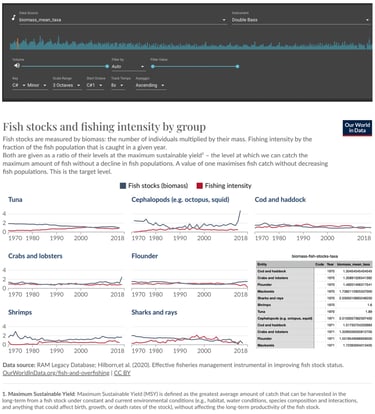Click the biomass-fish-stocks-taxa table title
The image size is (375, 414).
[x=314, y=256]
